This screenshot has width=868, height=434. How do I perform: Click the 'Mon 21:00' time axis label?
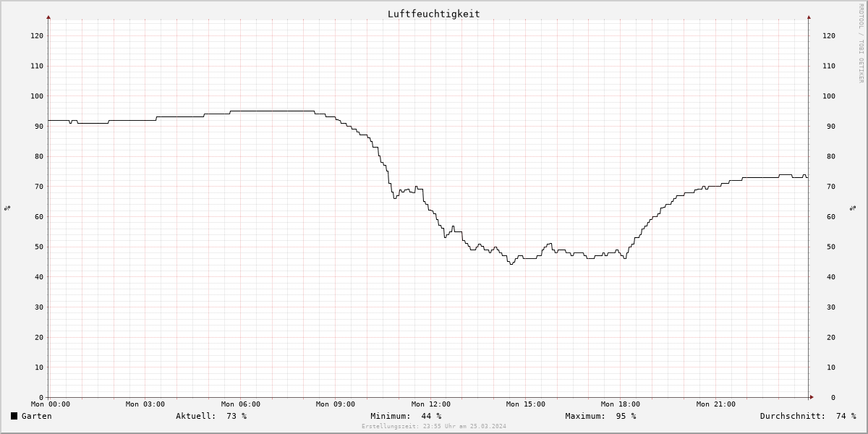coord(716,404)
